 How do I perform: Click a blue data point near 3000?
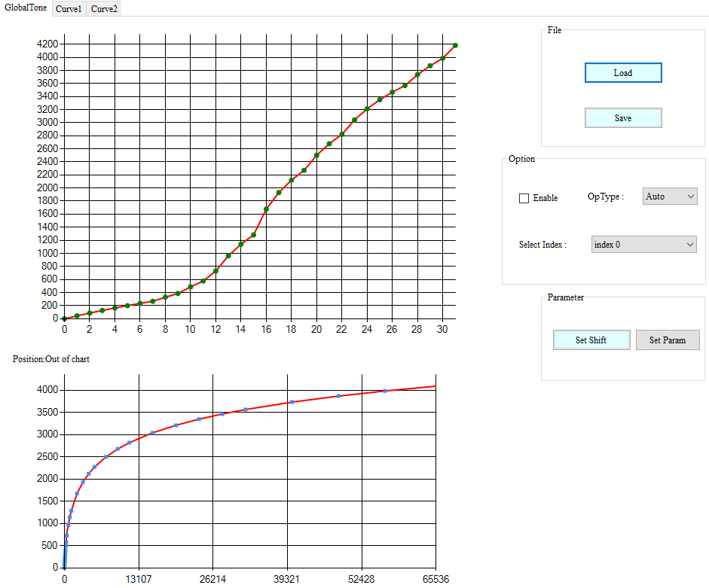[153, 433]
